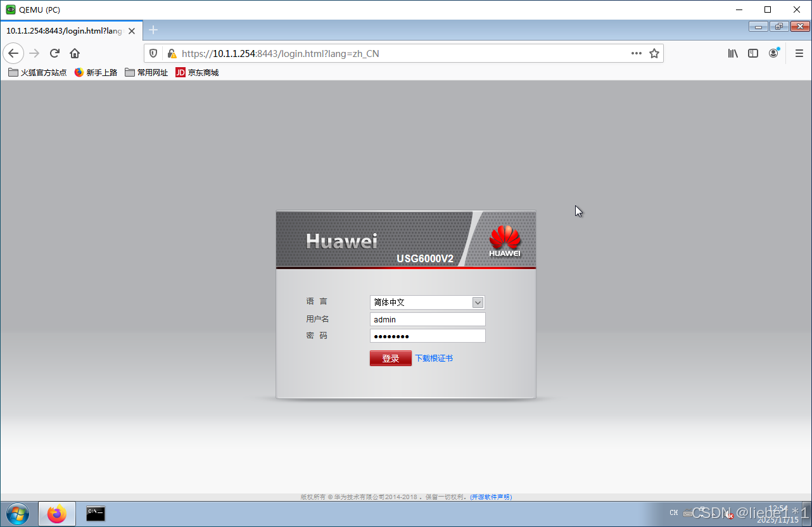
Task: Click the 用户名 field containing admin
Action: tap(428, 319)
